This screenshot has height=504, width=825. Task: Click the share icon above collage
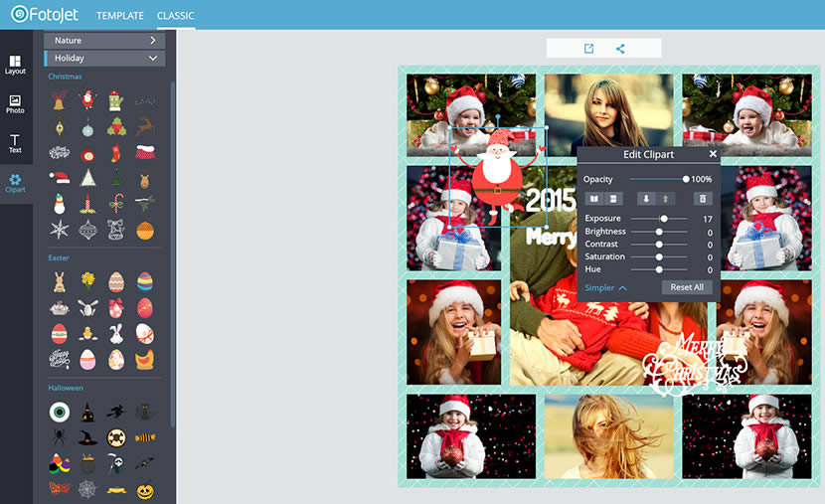click(x=620, y=49)
